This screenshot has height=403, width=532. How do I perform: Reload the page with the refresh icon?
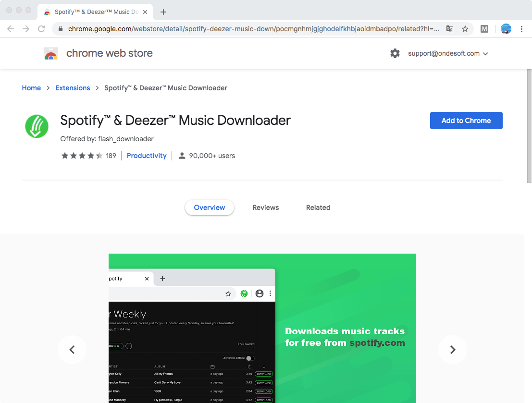41,29
